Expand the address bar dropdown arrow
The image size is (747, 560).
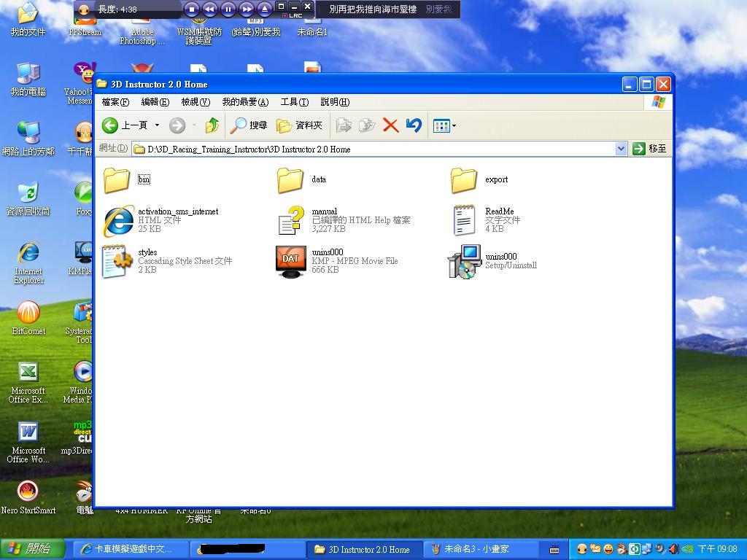tap(620, 149)
